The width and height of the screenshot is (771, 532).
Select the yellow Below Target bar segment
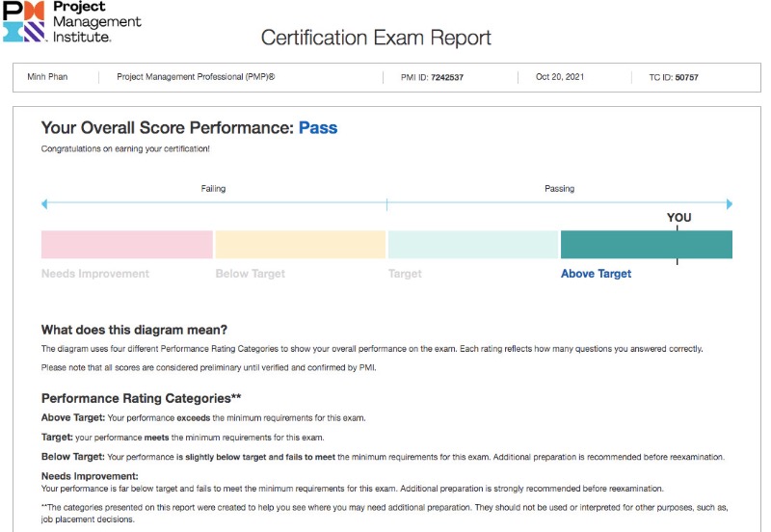tap(301, 245)
